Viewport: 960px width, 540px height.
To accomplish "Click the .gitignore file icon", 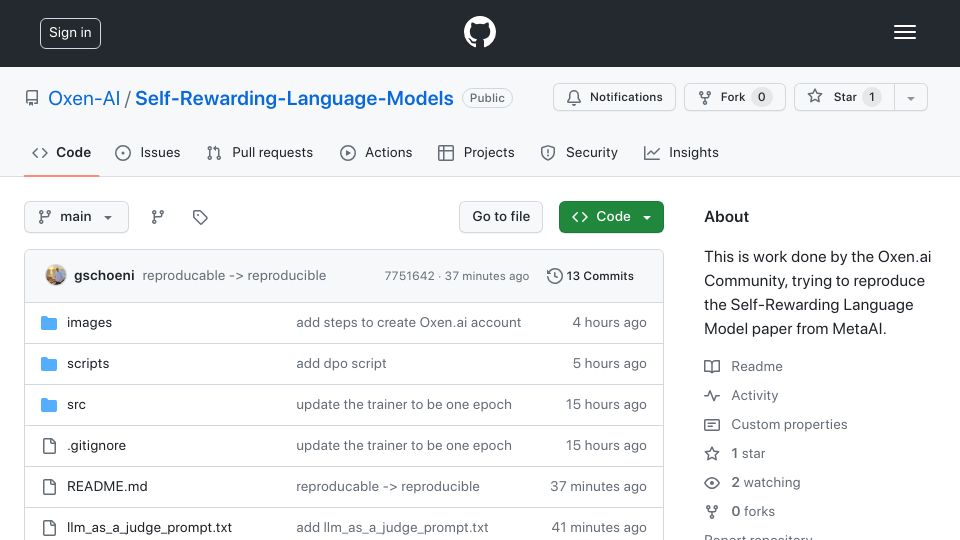I will pos(50,446).
